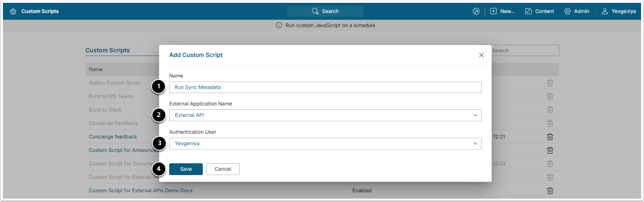Open the Concierge feedback script link
Image resolution: width=644 pixels, height=202 pixels.
click(x=113, y=137)
